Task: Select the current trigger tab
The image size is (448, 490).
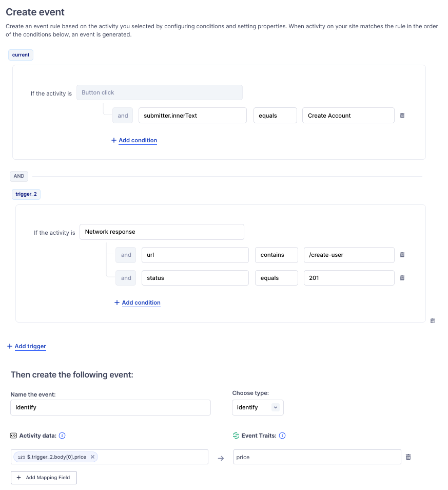Action: [x=21, y=54]
